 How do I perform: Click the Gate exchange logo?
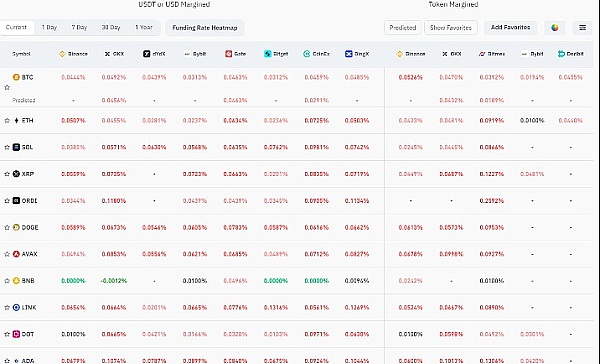point(228,54)
